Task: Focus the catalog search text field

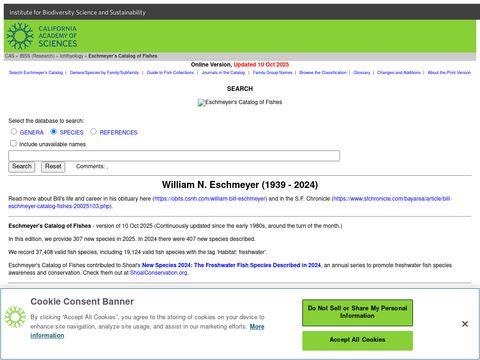Action: pos(174,156)
